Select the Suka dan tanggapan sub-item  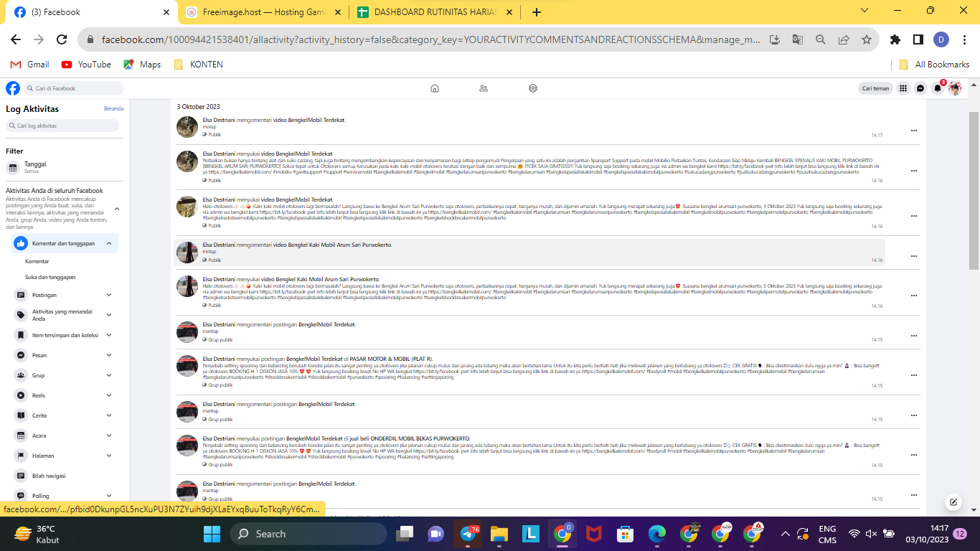50,277
